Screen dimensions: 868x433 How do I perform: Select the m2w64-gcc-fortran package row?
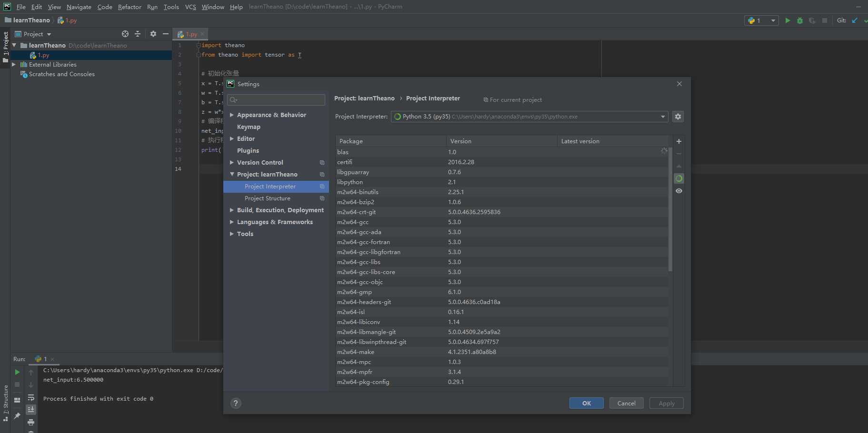(x=502, y=242)
